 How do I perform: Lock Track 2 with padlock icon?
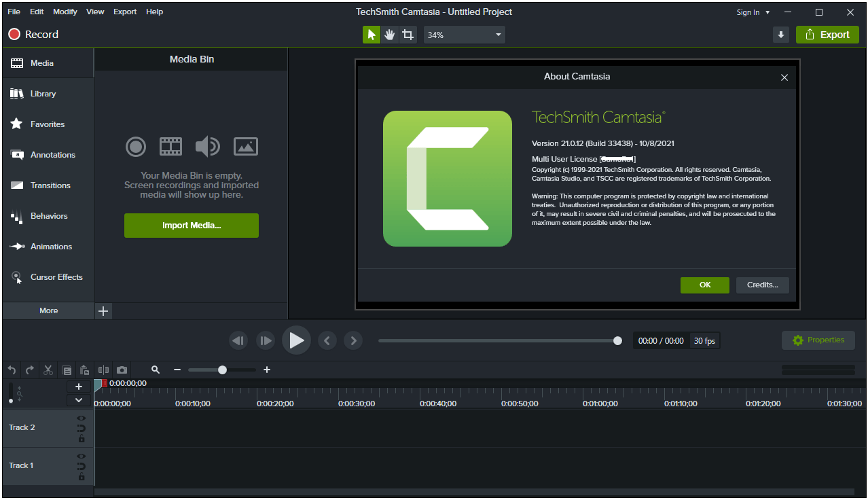pos(82,439)
